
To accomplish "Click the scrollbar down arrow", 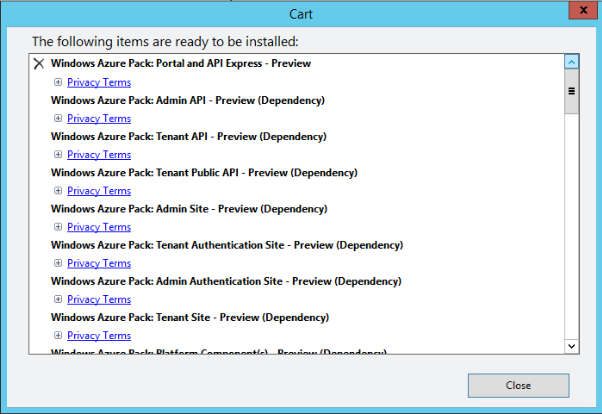I will coord(572,345).
